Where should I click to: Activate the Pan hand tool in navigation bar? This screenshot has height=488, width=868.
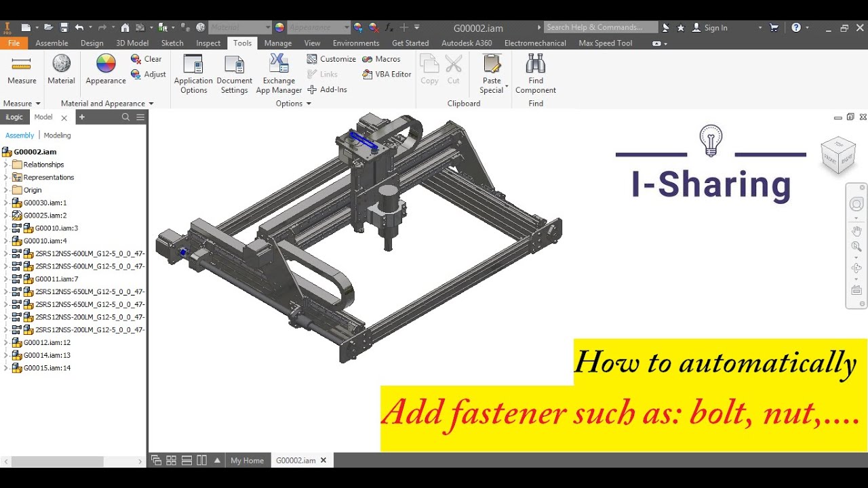(x=856, y=231)
